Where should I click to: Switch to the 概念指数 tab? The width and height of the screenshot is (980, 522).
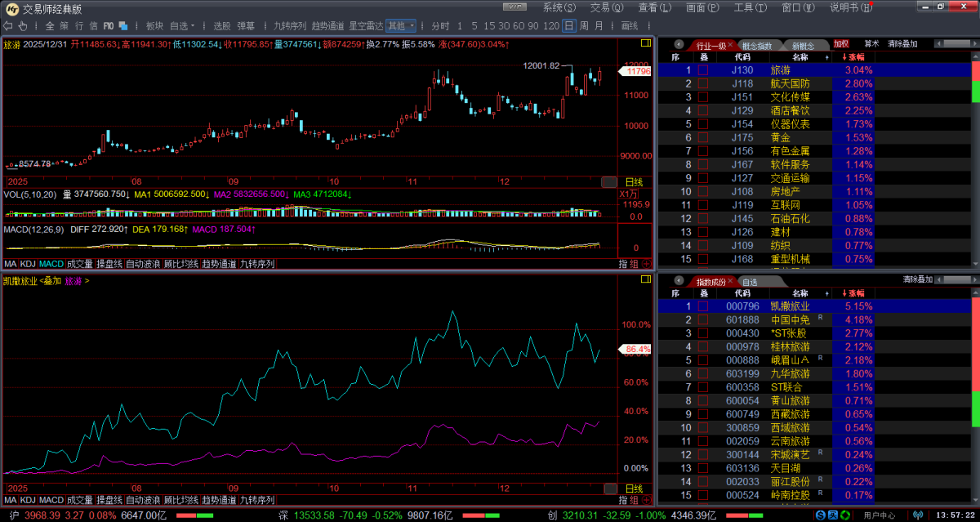(x=757, y=45)
